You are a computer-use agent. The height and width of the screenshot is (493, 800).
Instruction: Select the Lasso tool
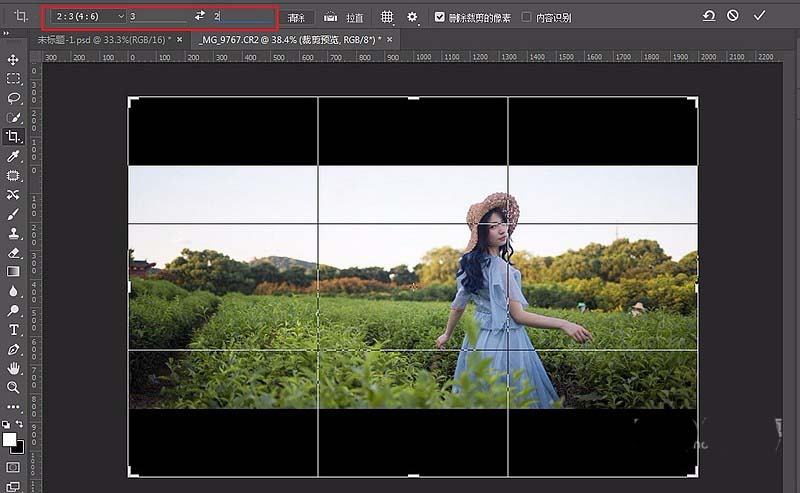click(13, 98)
